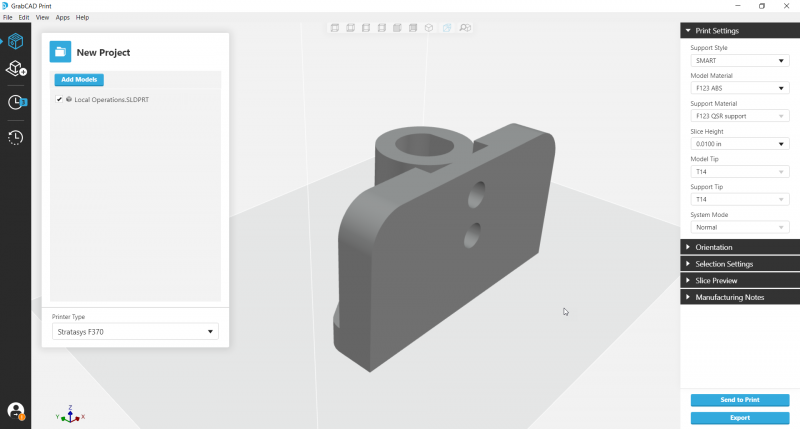Open the Slice Height 0.0100 in dropdown
This screenshot has width=800, height=429.
[740, 144]
